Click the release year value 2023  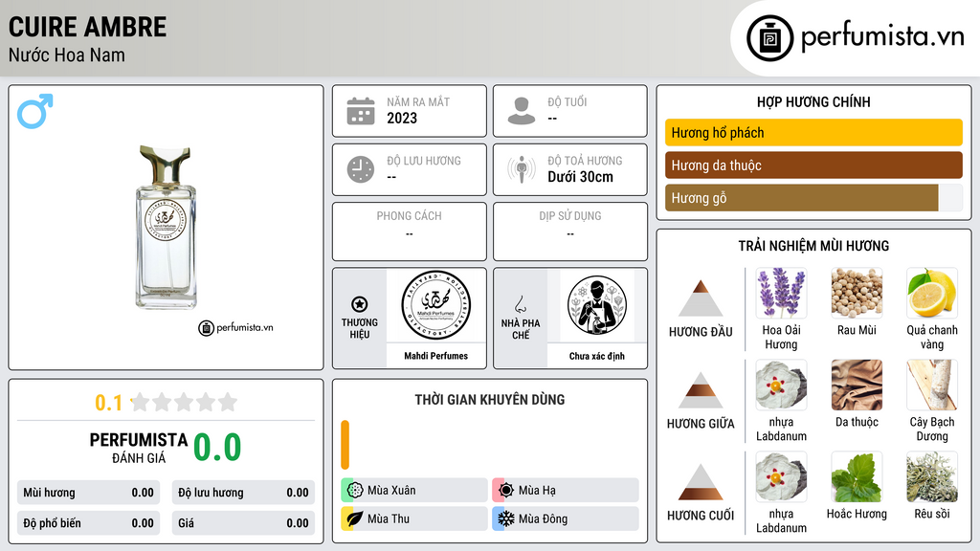pos(402,118)
